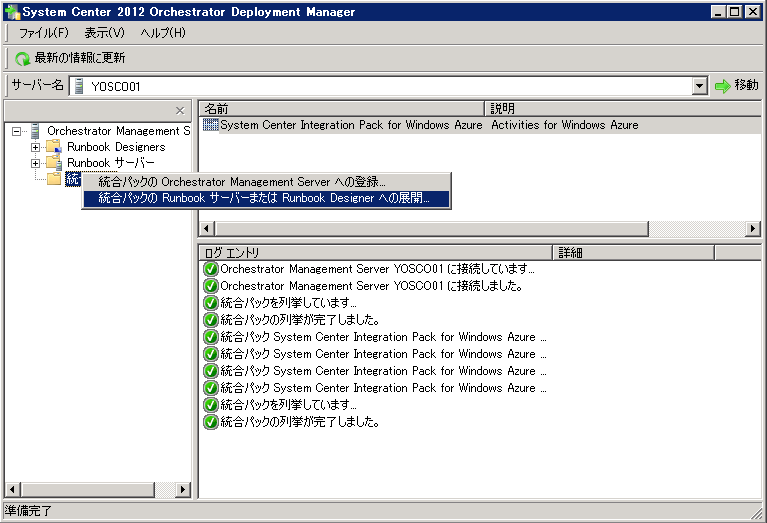Click the 移動 button
Image resolution: width=767 pixels, height=523 pixels.
click(x=736, y=86)
